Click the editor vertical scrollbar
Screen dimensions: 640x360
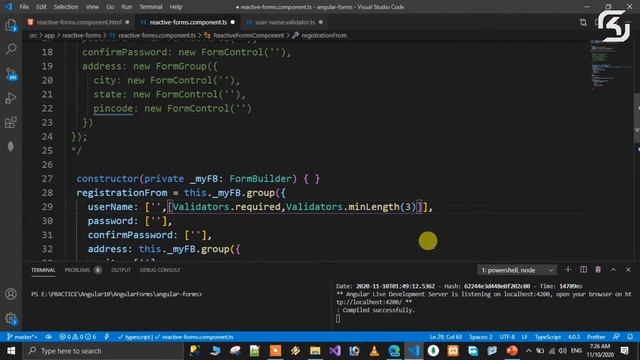click(x=636, y=118)
